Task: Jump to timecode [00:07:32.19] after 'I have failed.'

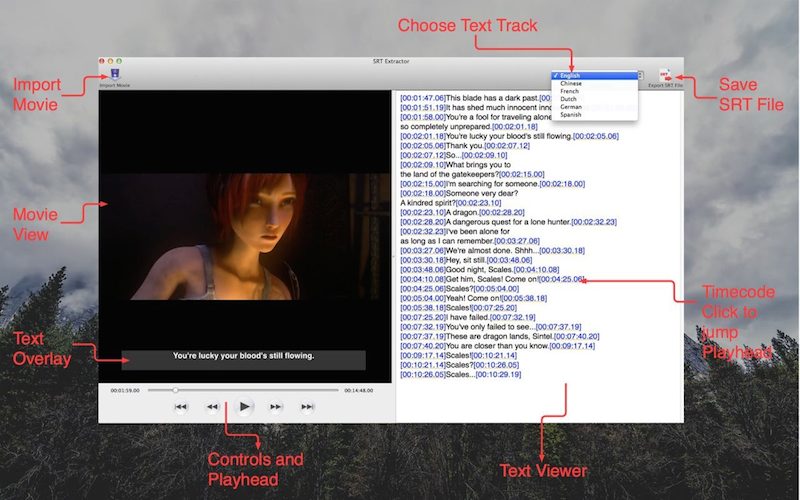Action: [x=512, y=317]
